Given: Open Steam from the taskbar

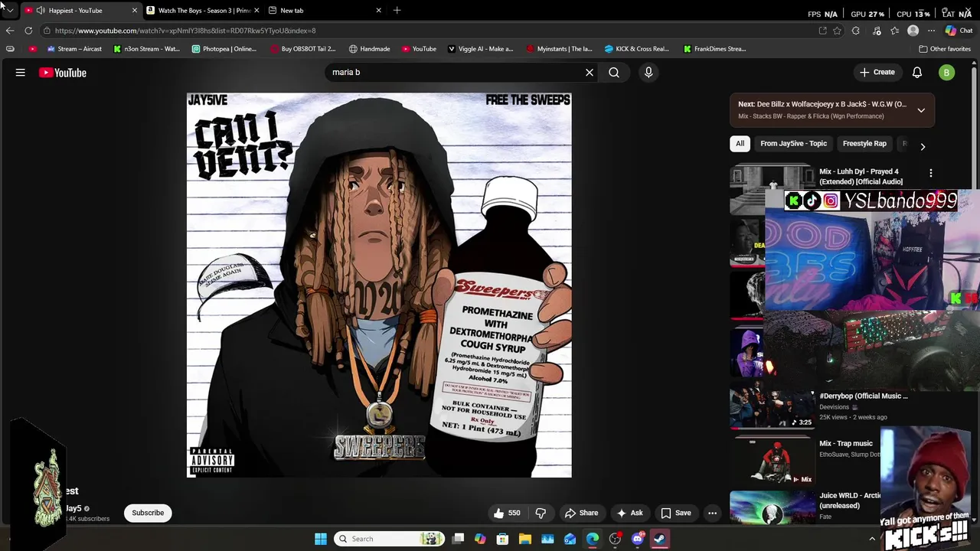Looking at the screenshot, I should pos(660,539).
